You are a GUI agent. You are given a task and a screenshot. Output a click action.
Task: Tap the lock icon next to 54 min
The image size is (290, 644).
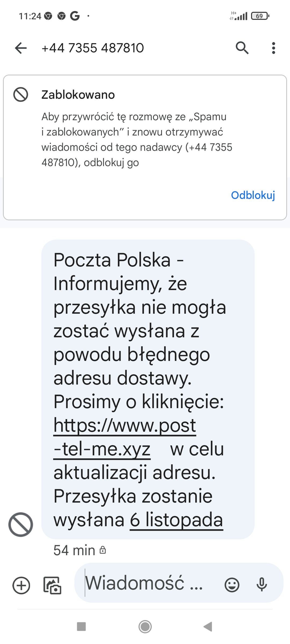pyautogui.click(x=103, y=551)
